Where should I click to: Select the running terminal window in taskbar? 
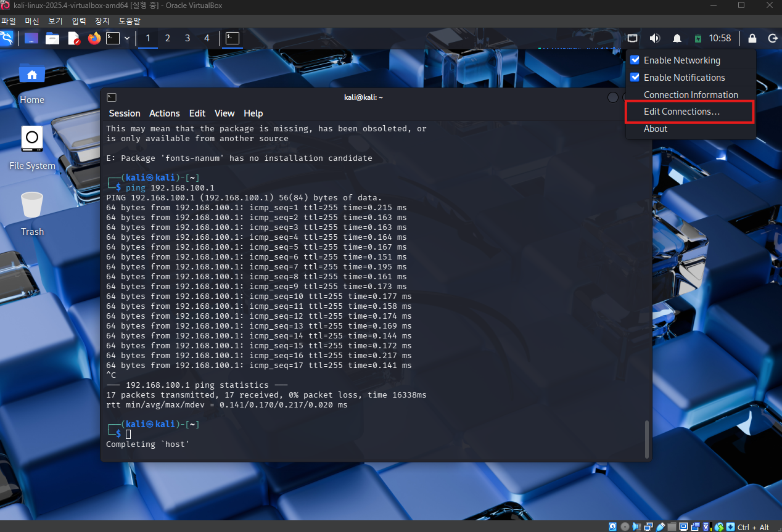click(x=233, y=38)
